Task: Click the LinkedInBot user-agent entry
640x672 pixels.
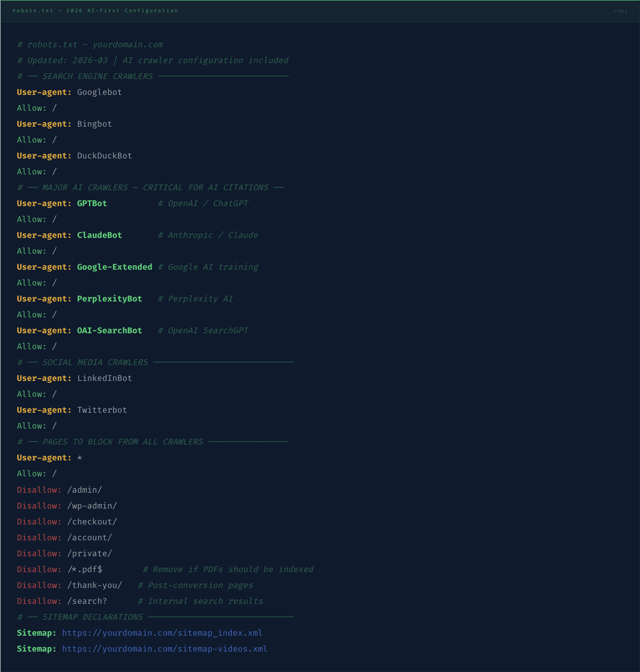Action: 74,378
